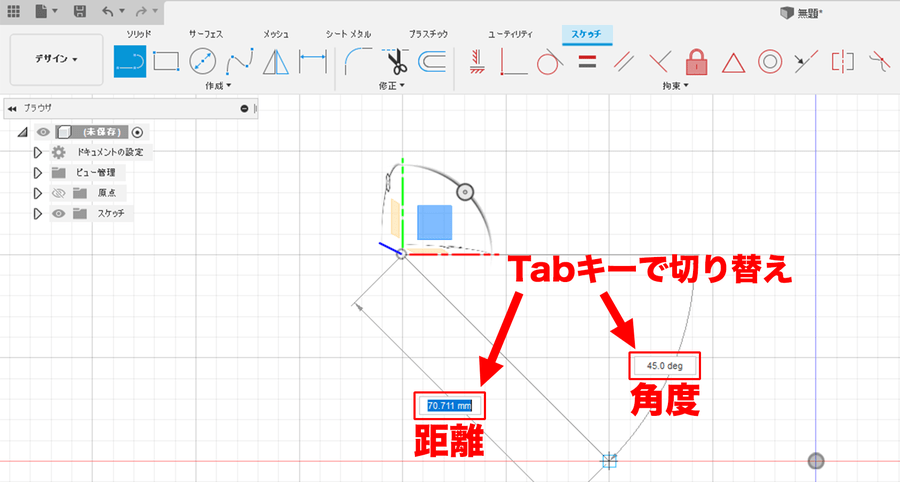The height and width of the screenshot is (482, 900).
Task: Select the Circle sketch tool
Action: (x=203, y=61)
